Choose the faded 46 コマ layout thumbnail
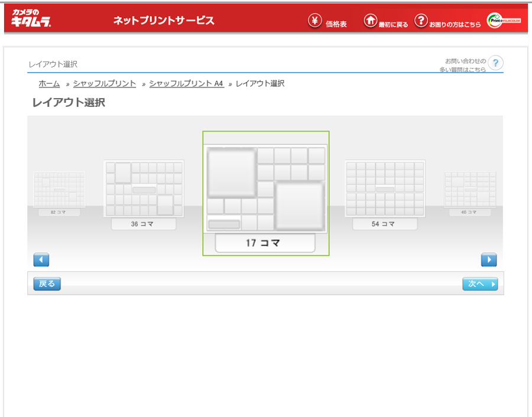This screenshot has width=532, height=417. 470,189
